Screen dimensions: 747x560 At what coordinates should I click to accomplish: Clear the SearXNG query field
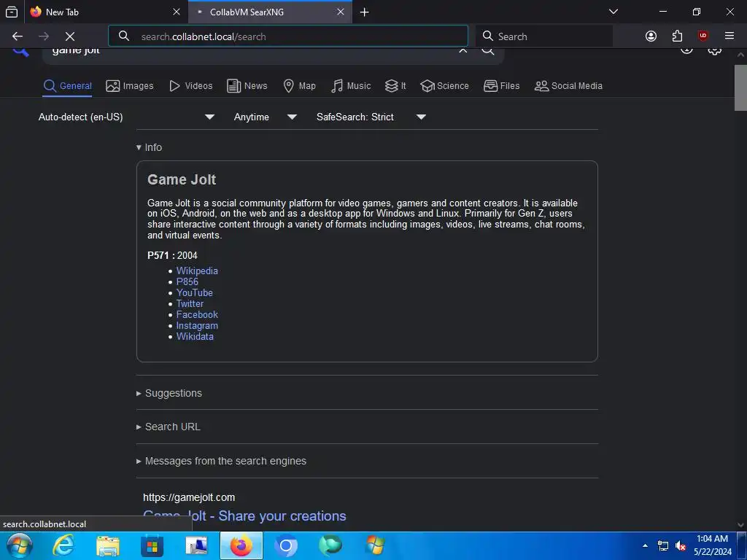point(462,50)
